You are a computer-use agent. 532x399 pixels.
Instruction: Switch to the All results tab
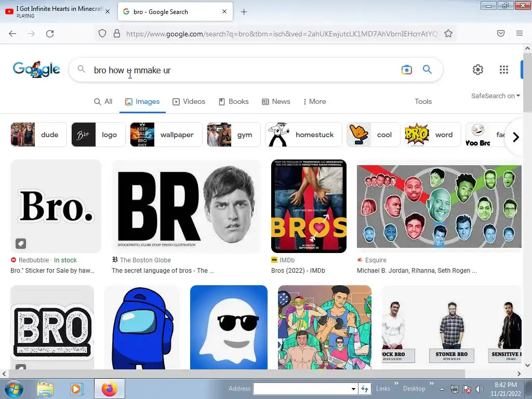[103, 101]
